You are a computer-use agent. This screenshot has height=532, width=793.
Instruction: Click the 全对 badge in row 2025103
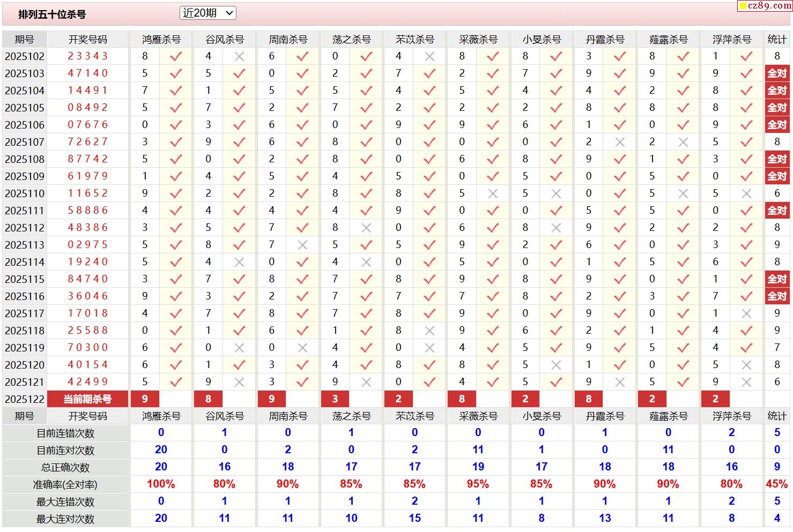[x=777, y=73]
